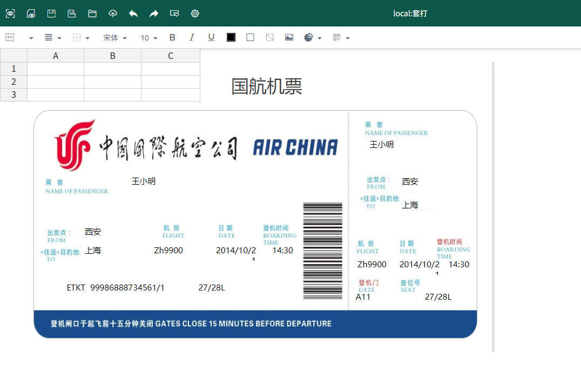Undo the last change
The image size is (581, 392).
coord(133,13)
